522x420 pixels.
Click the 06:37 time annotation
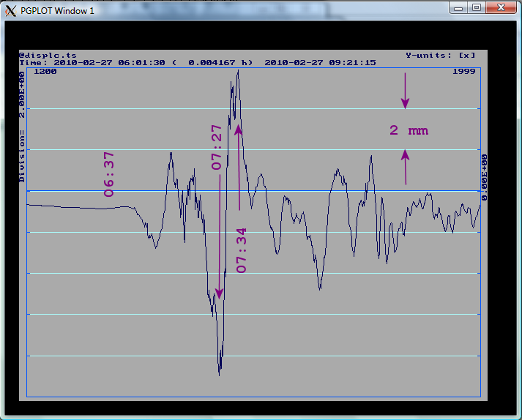click(108, 174)
